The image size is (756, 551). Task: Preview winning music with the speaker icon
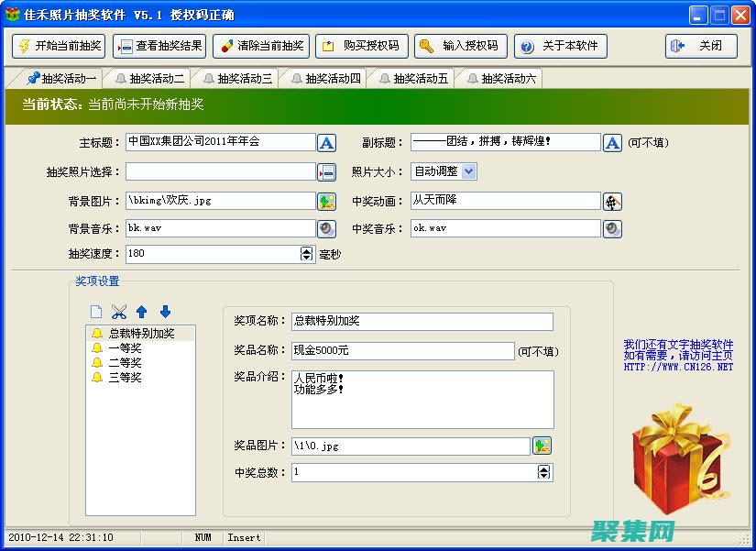coord(612,228)
